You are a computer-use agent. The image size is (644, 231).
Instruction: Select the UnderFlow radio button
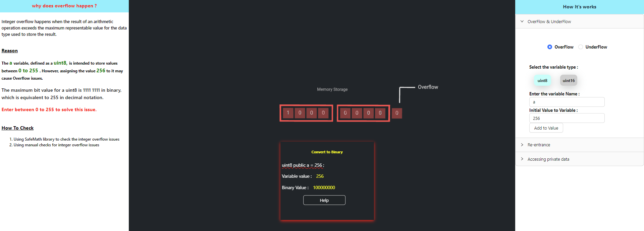pos(581,47)
